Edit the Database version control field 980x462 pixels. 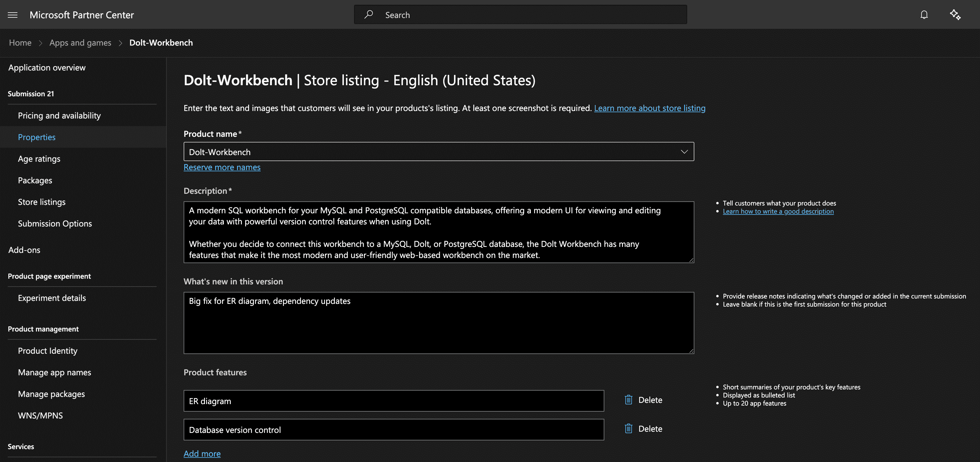pyautogui.click(x=394, y=430)
